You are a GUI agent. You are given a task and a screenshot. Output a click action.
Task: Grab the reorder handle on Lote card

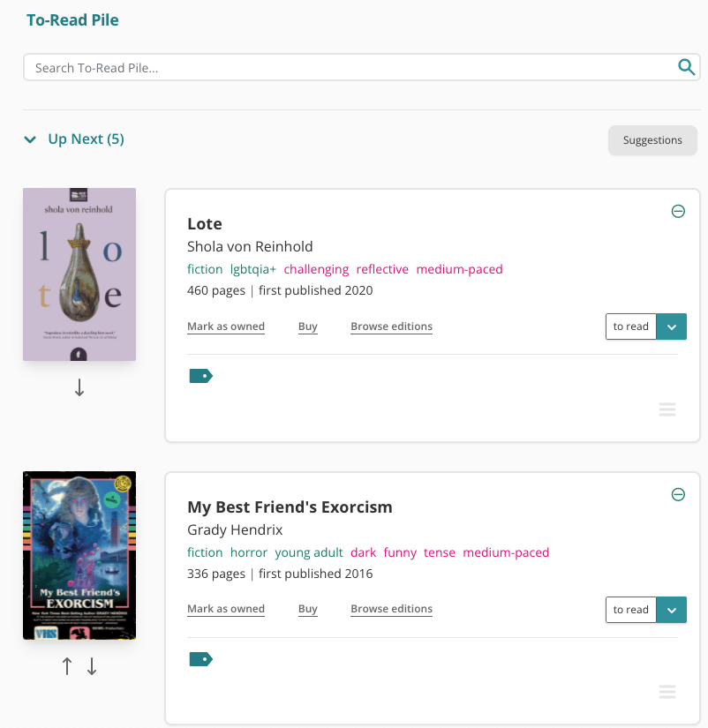(667, 409)
